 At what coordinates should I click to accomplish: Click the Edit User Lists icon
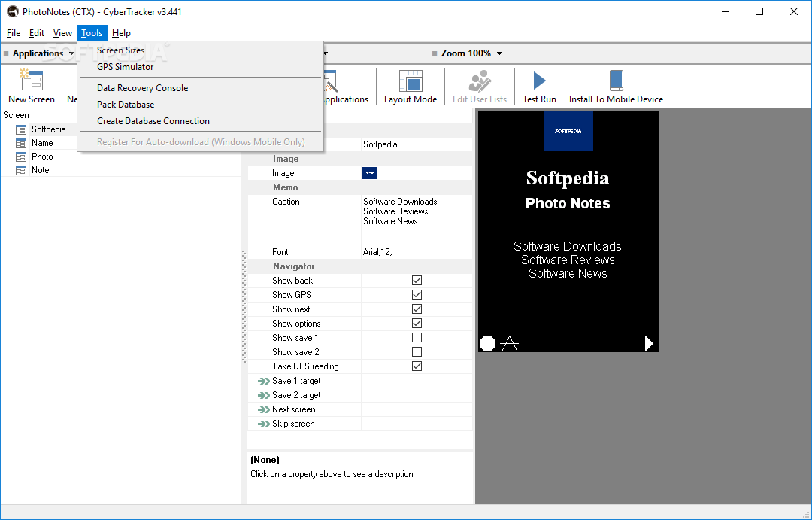pyautogui.click(x=480, y=81)
